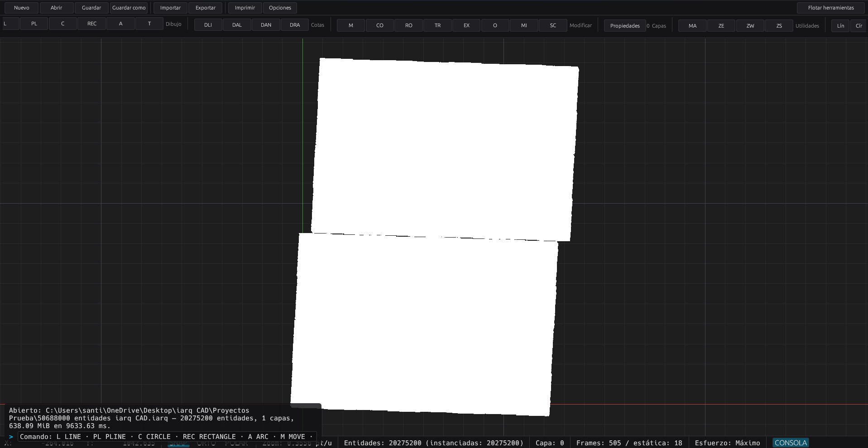
Task: Click Flotar herramientas button
Action: (831, 8)
